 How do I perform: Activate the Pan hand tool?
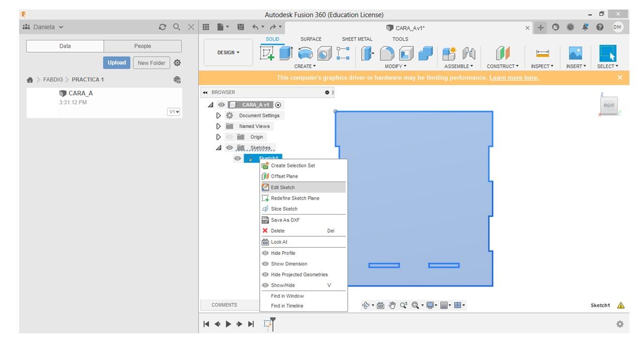tap(392, 305)
